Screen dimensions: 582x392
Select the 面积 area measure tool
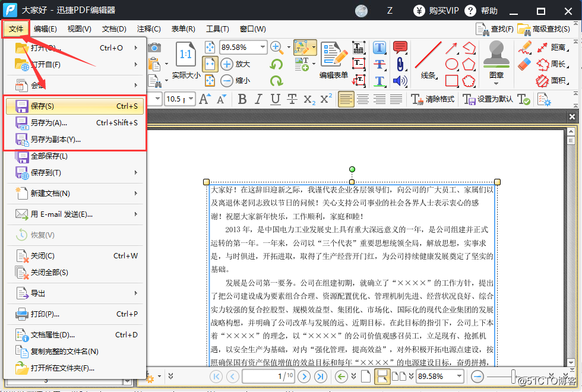552,81
